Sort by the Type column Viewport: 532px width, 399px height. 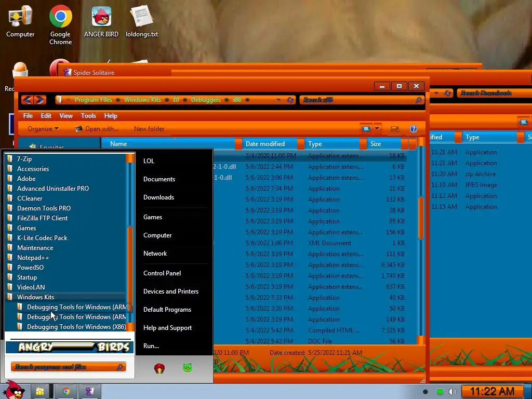pyautogui.click(x=332, y=144)
